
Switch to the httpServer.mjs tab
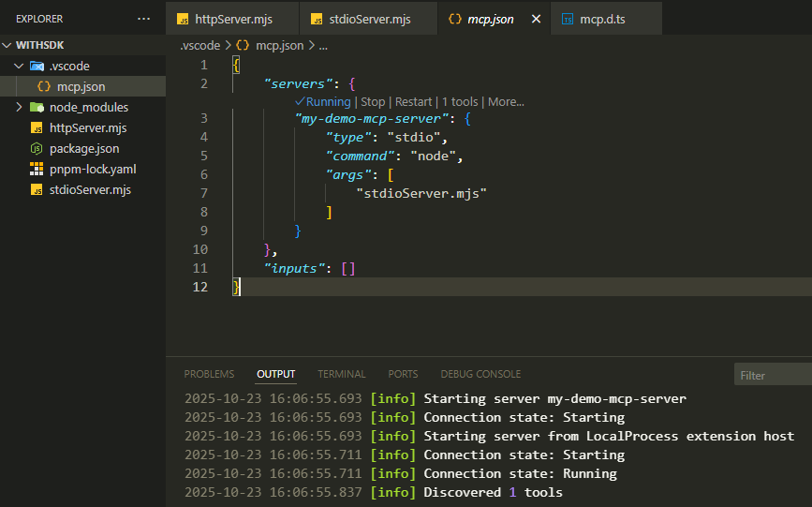232,19
